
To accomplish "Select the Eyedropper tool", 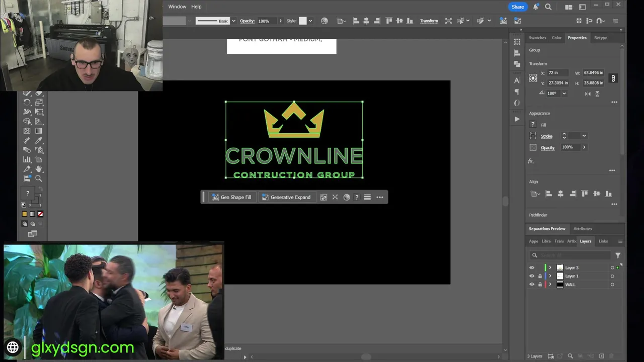I will coord(39,140).
